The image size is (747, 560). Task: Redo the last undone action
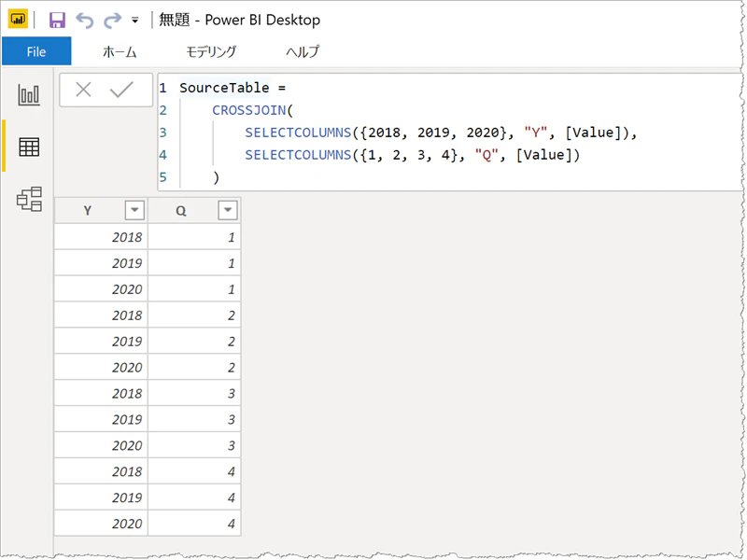[112, 21]
